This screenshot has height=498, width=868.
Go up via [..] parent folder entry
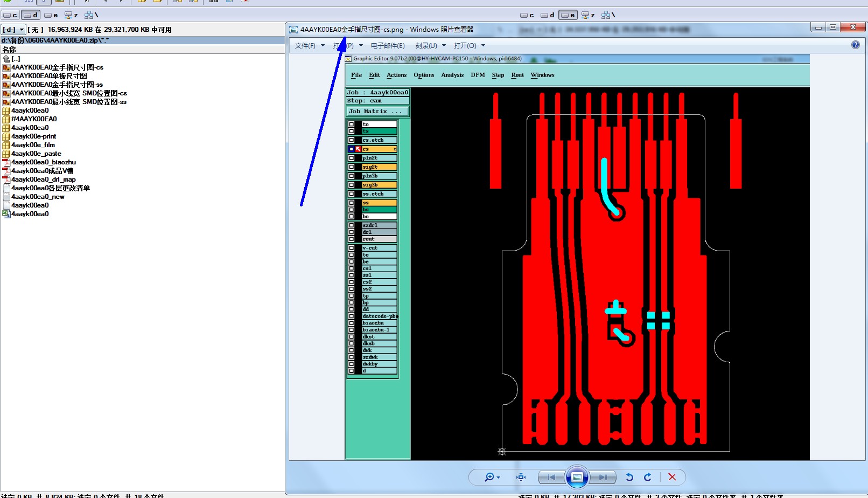(11, 59)
